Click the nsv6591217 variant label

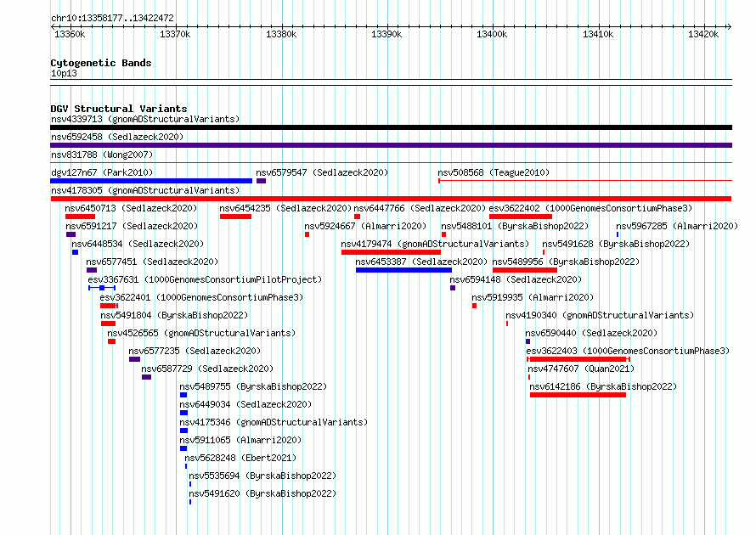[132, 226]
